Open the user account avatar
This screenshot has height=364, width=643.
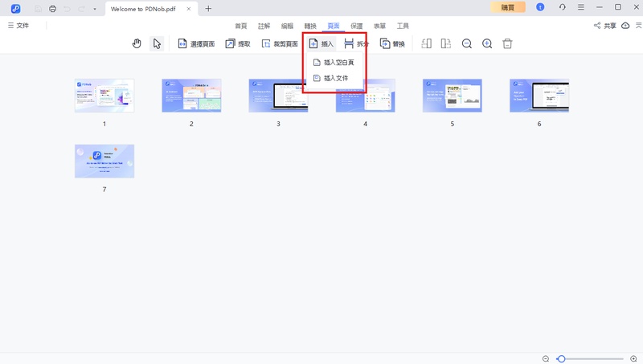point(540,7)
